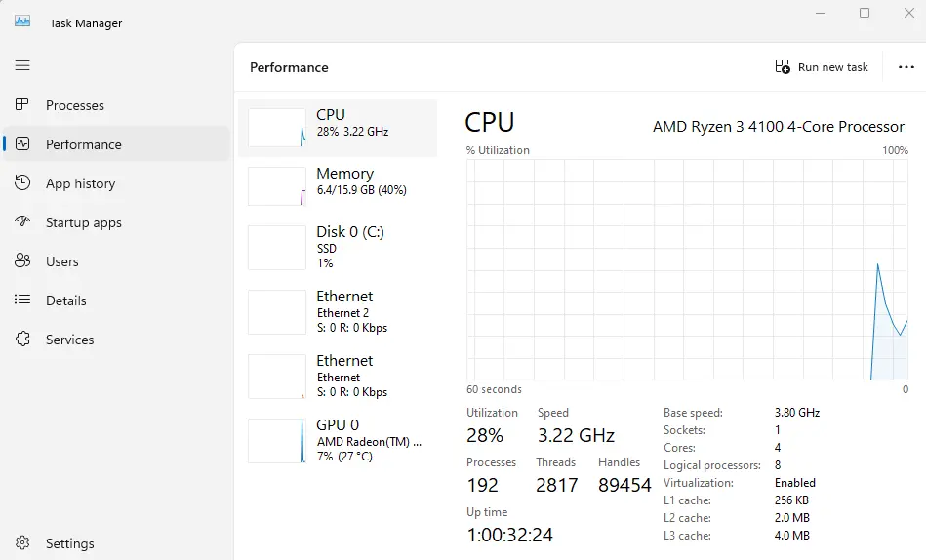Click the CPU utilization graph

coord(687,269)
